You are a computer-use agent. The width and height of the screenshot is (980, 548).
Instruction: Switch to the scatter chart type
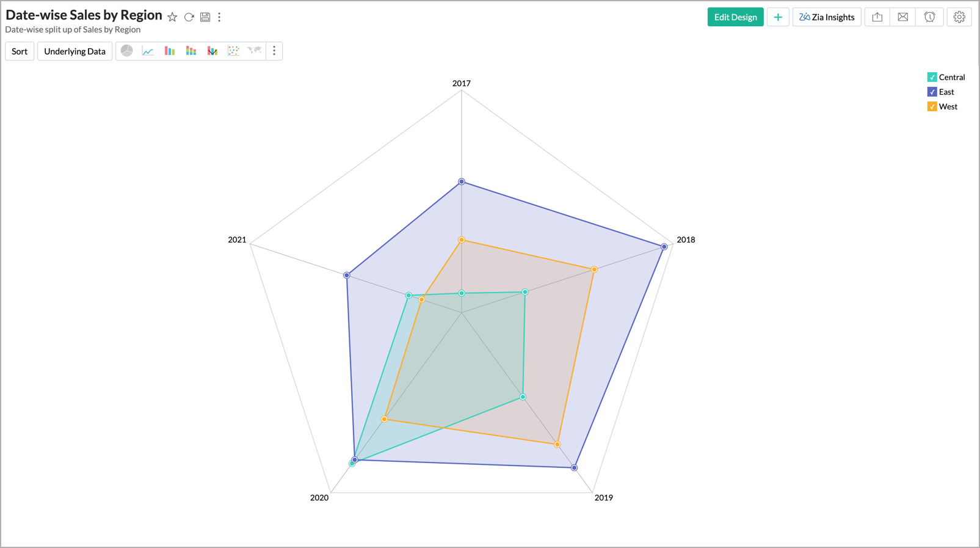(x=233, y=51)
